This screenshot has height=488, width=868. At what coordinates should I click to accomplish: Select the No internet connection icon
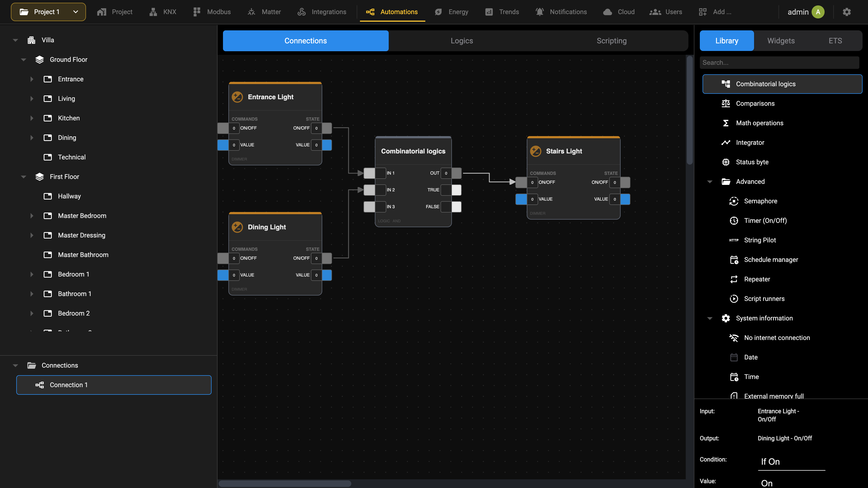[734, 338]
